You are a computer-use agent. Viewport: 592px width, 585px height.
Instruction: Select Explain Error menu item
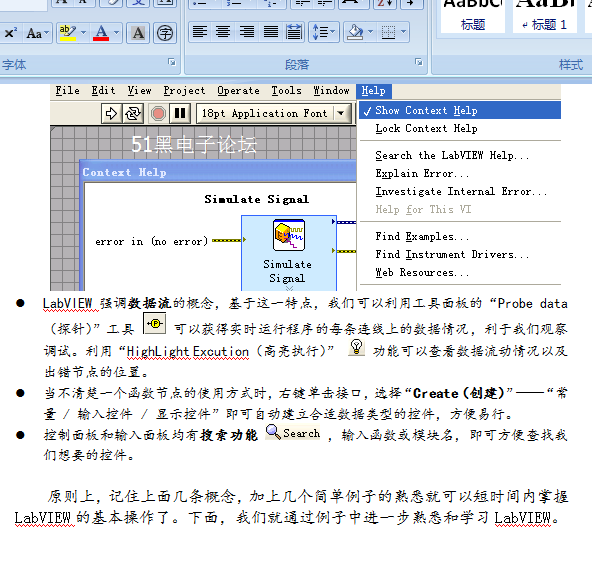point(459,173)
